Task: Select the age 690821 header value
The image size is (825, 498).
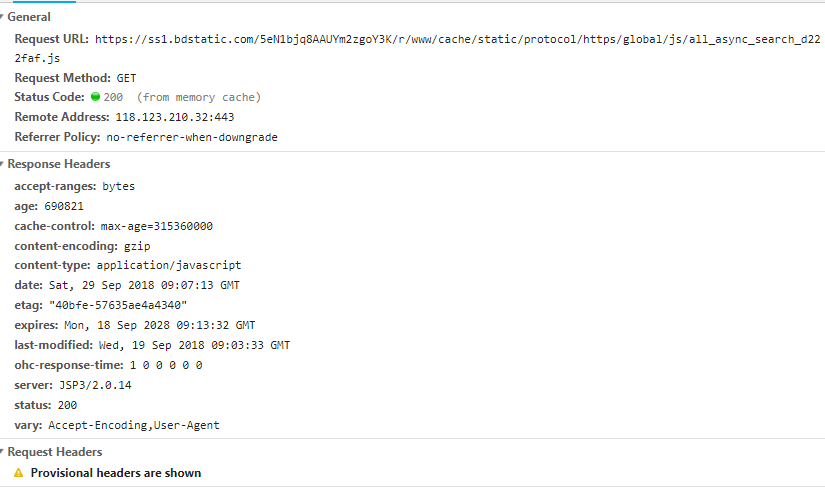Action: 64,206
